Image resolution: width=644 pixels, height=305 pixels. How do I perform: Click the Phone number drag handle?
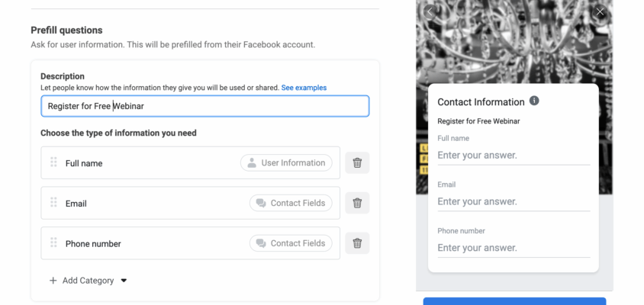tap(53, 242)
